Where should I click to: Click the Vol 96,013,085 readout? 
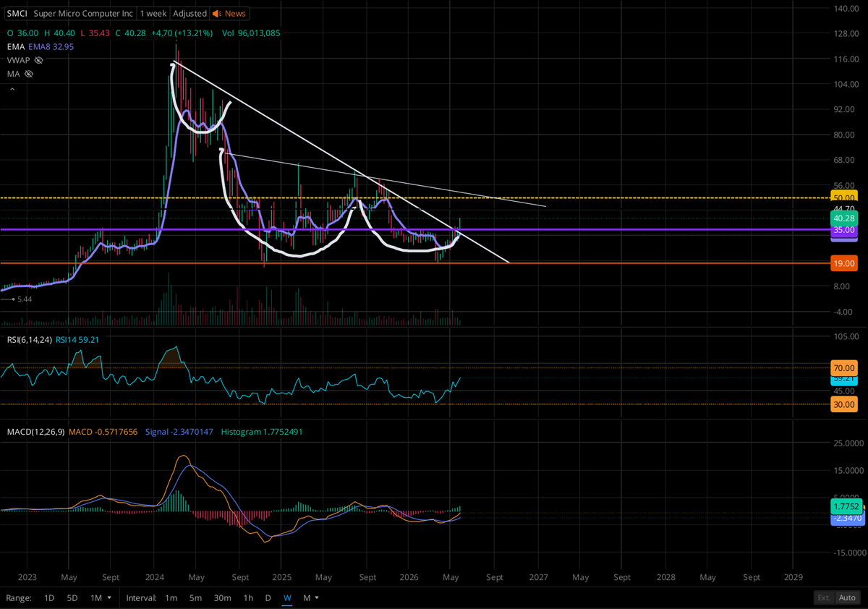tap(251, 33)
